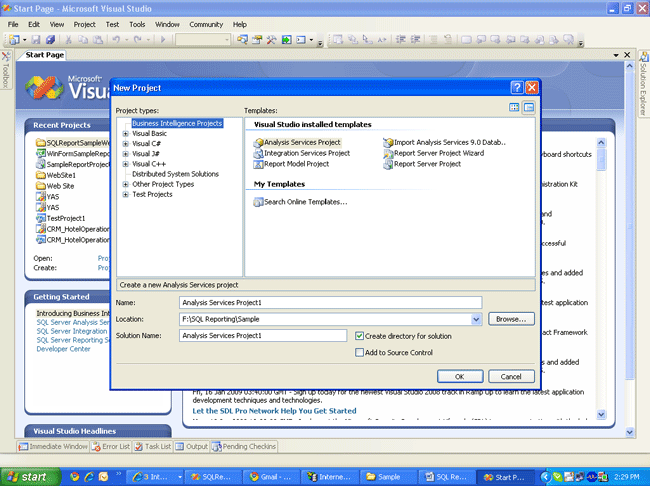Open Solution Explorer from the toolbar icon
The height and width of the screenshot is (486, 650).
point(243,39)
